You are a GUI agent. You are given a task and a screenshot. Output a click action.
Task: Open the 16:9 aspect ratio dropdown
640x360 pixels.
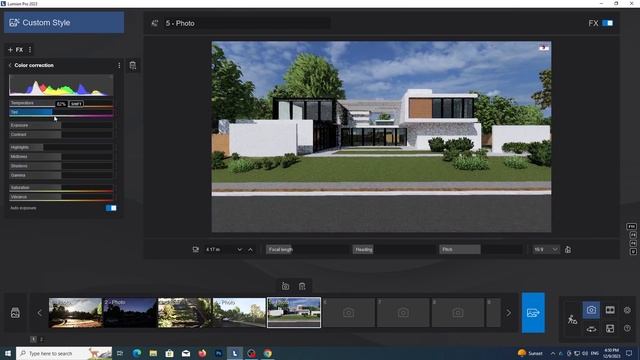tap(546, 249)
